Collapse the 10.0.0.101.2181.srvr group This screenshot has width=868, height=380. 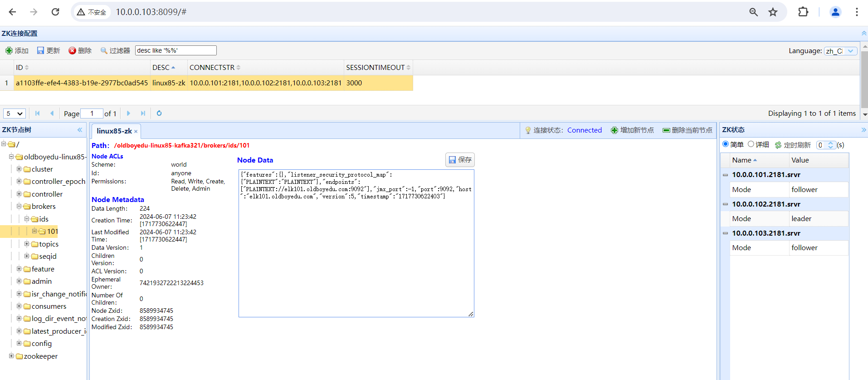click(725, 175)
